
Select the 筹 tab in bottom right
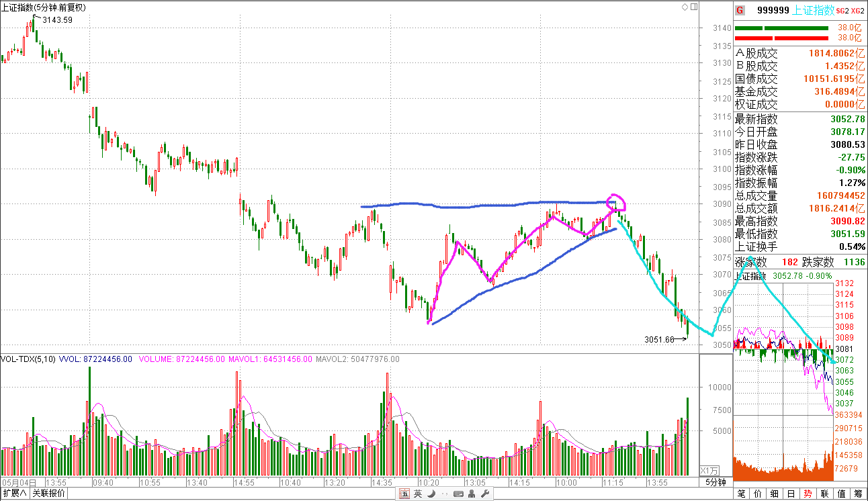click(858, 494)
